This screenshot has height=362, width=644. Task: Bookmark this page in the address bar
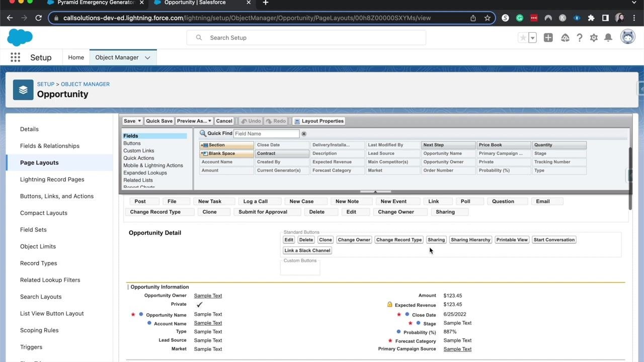point(487,18)
